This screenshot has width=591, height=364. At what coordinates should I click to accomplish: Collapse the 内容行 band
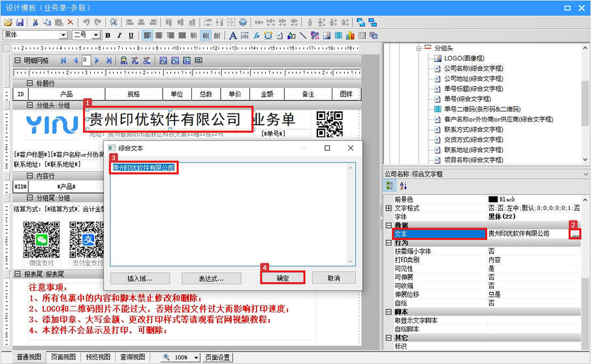point(30,175)
